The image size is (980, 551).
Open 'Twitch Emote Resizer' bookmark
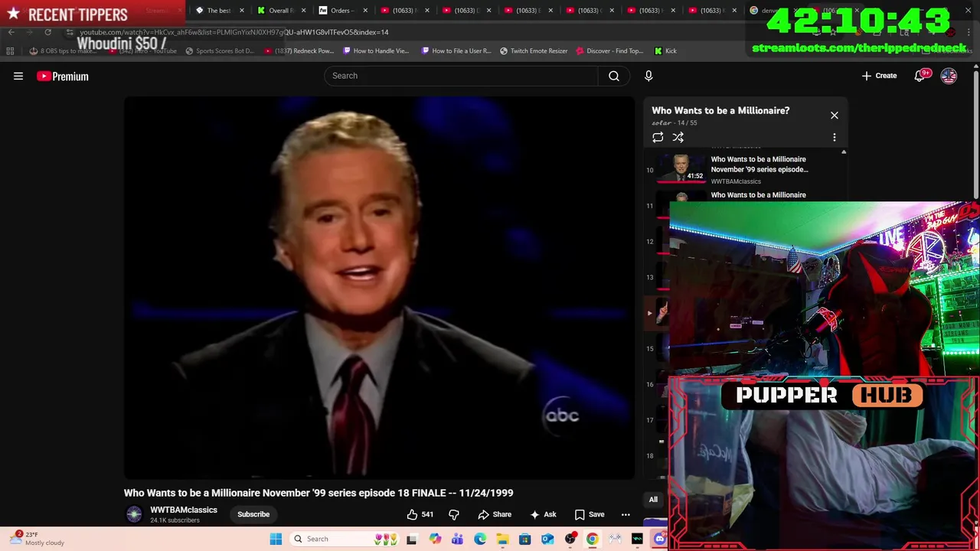click(x=534, y=51)
